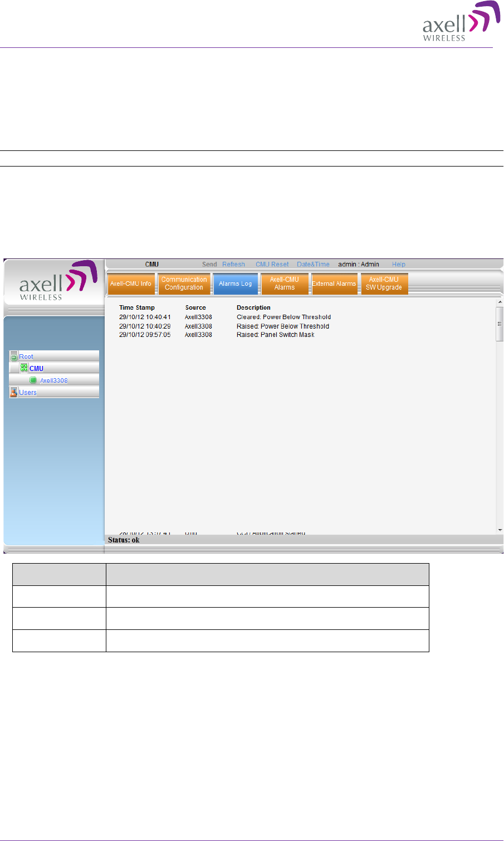The image size is (504, 841).
Task: Click the 'admin : Admin' user label
Action: 359,265
